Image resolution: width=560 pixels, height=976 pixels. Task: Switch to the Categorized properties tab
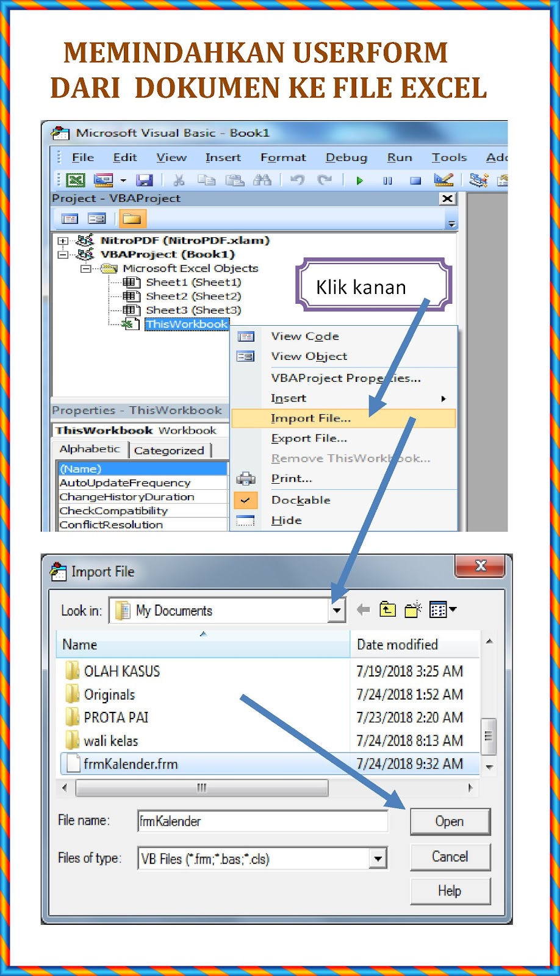point(169,450)
